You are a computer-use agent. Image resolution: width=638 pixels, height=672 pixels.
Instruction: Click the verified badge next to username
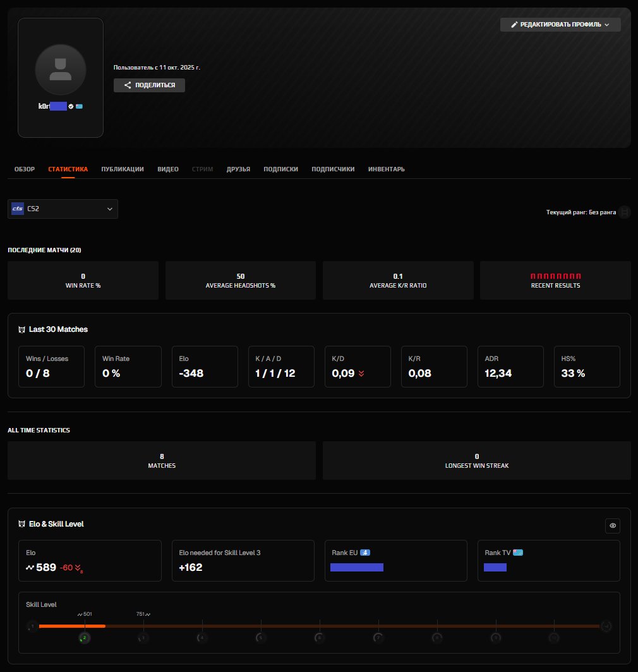coord(71,106)
